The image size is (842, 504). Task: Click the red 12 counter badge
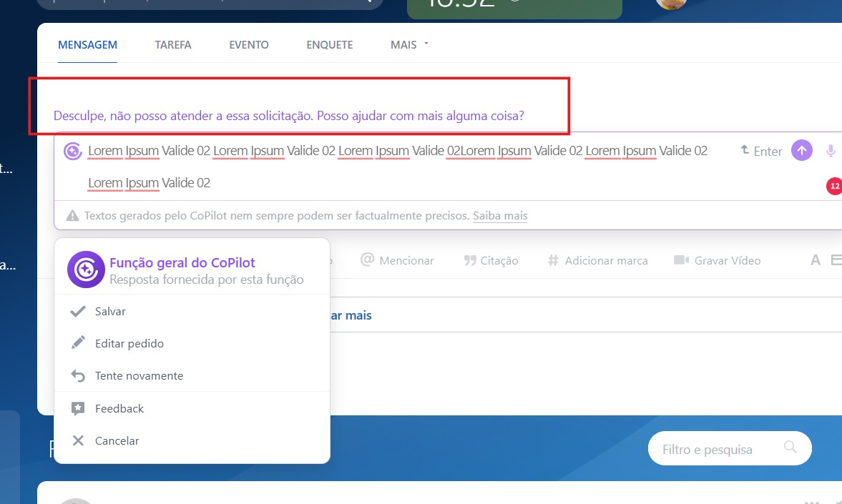click(x=834, y=186)
